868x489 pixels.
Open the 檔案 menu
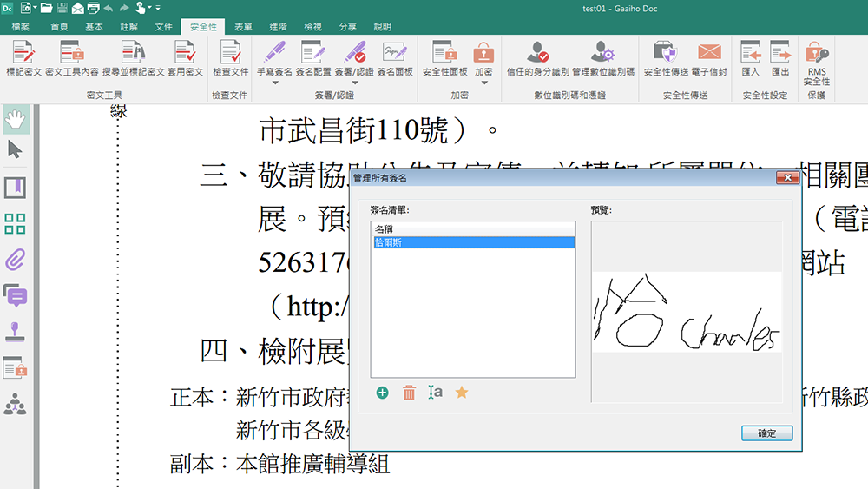pos(20,27)
